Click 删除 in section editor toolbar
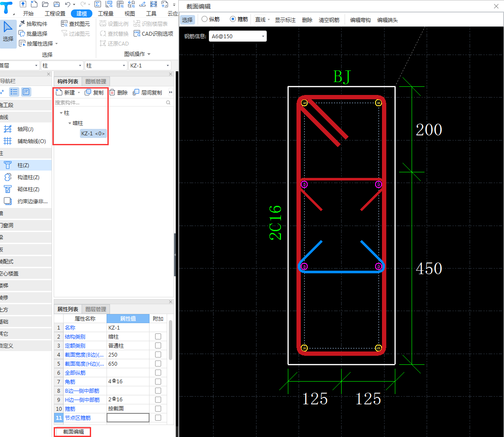Screen dimensions: 504x437 tap(307, 20)
